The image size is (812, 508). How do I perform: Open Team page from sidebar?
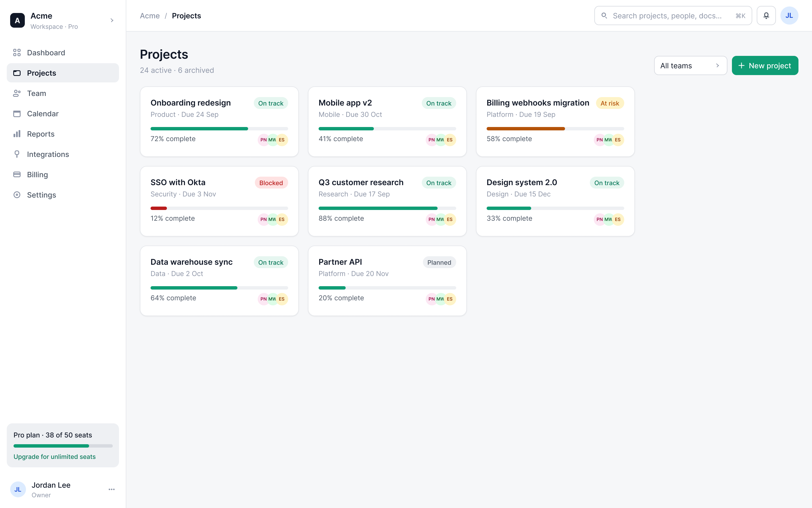[x=63, y=93]
